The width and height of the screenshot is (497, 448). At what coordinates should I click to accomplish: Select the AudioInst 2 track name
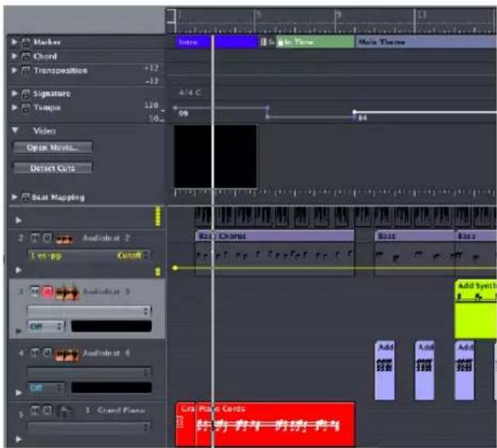pos(106,238)
